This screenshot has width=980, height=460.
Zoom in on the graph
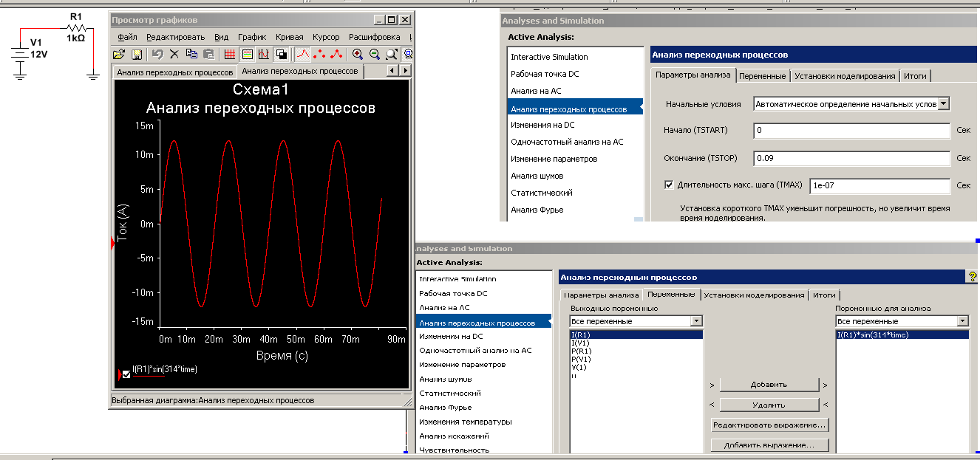(358, 53)
